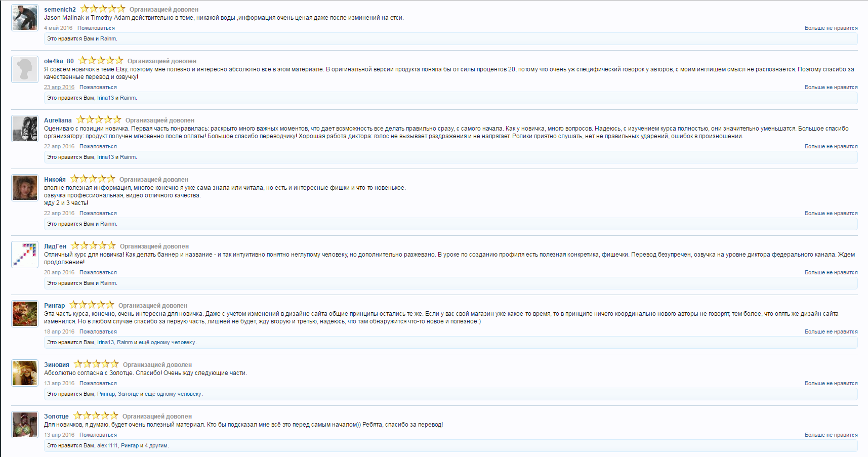
Task: Unlike semenich2's review with Больше не нравится
Action: coord(831,28)
